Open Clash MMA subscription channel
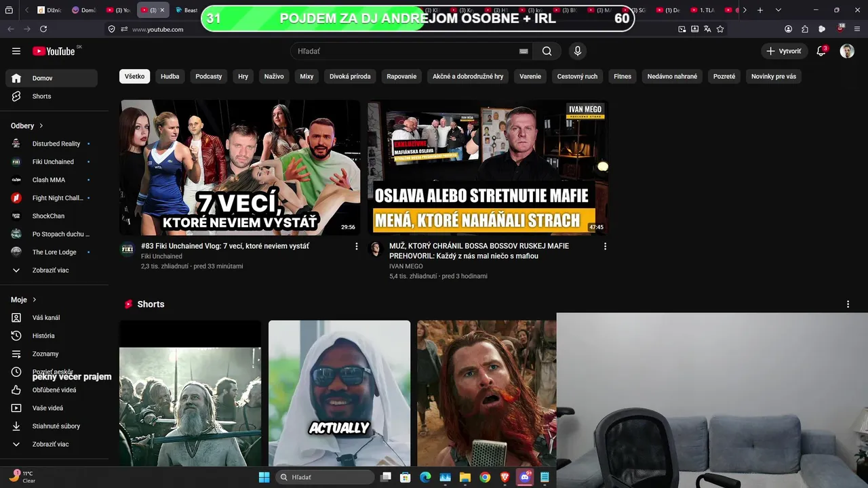This screenshot has width=868, height=488. [x=52, y=180]
